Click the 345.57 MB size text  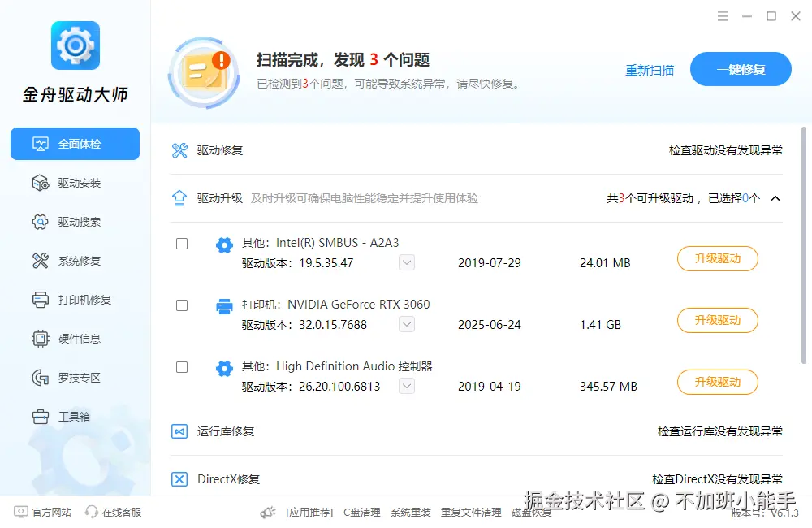click(608, 387)
